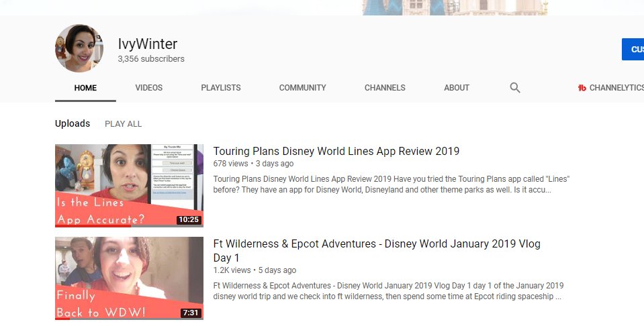This screenshot has width=644, height=326.
Task: Click the Uploads section heading
Action: (73, 123)
